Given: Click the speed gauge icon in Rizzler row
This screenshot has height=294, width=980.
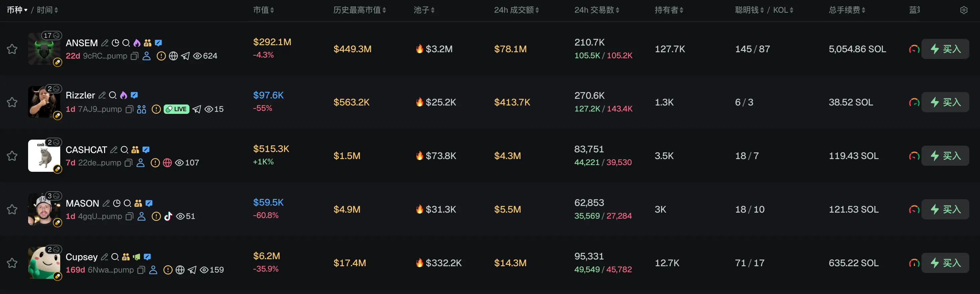Looking at the screenshot, I should point(914,102).
